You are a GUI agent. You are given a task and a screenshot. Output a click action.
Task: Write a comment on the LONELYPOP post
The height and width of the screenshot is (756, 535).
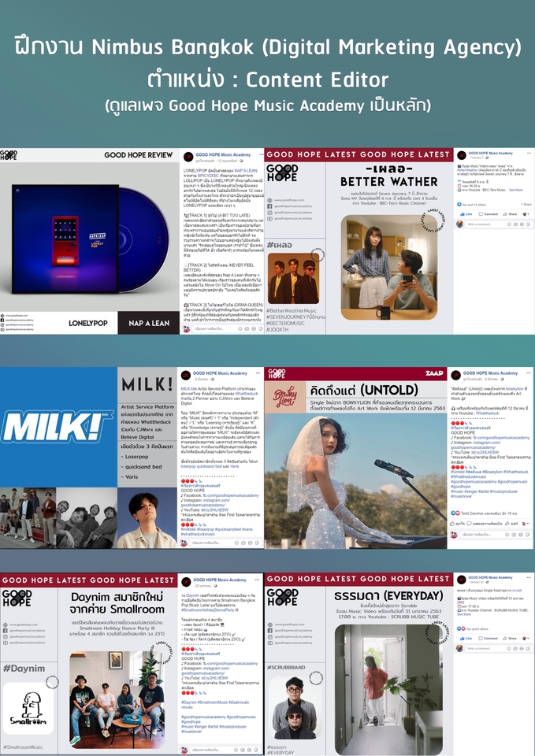(x=228, y=329)
